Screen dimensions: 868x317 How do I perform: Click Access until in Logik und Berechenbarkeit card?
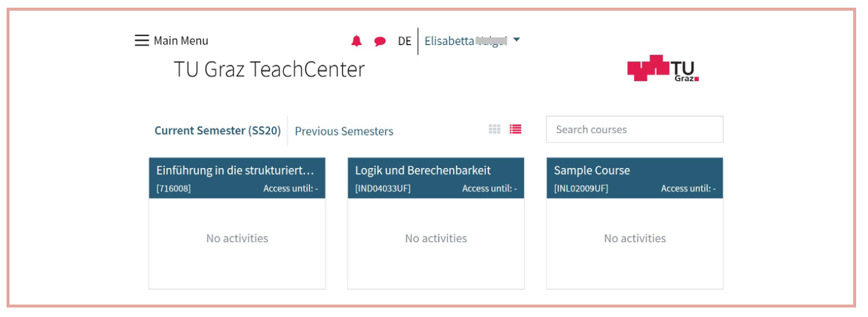tap(490, 189)
